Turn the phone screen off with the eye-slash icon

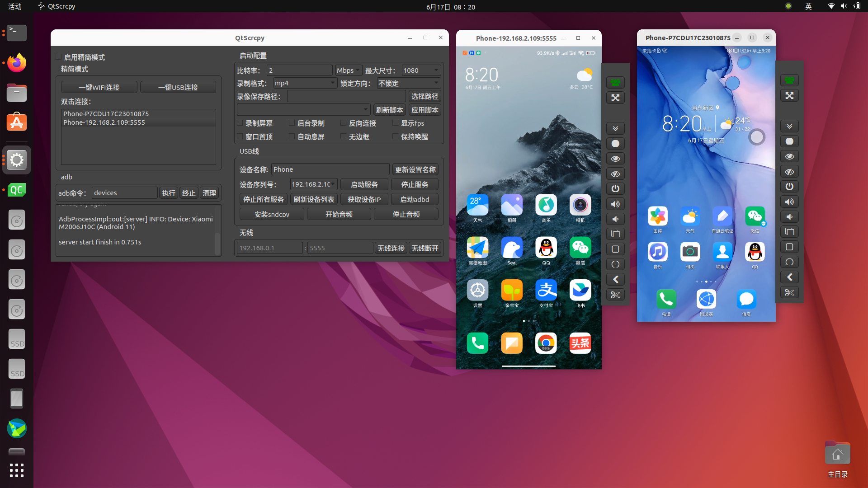point(615,174)
